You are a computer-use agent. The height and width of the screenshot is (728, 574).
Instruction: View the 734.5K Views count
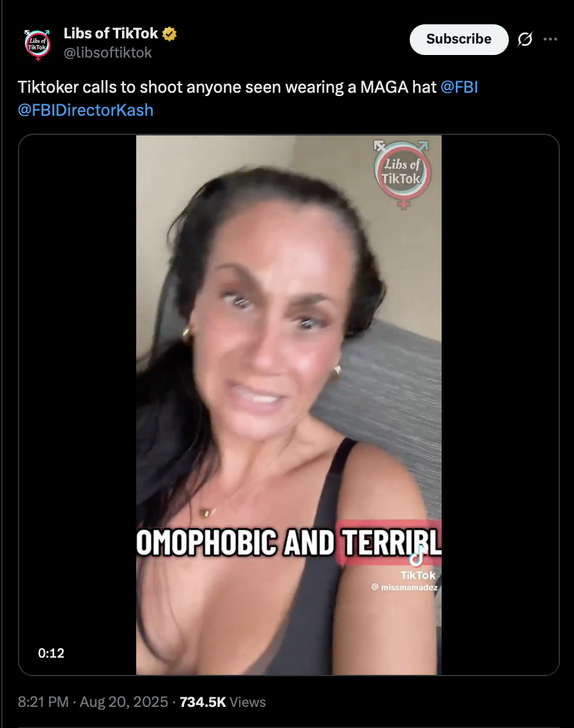click(222, 702)
